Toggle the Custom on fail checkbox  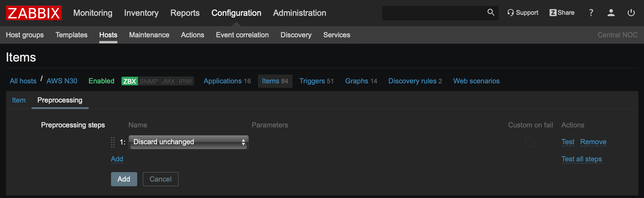[529, 142]
